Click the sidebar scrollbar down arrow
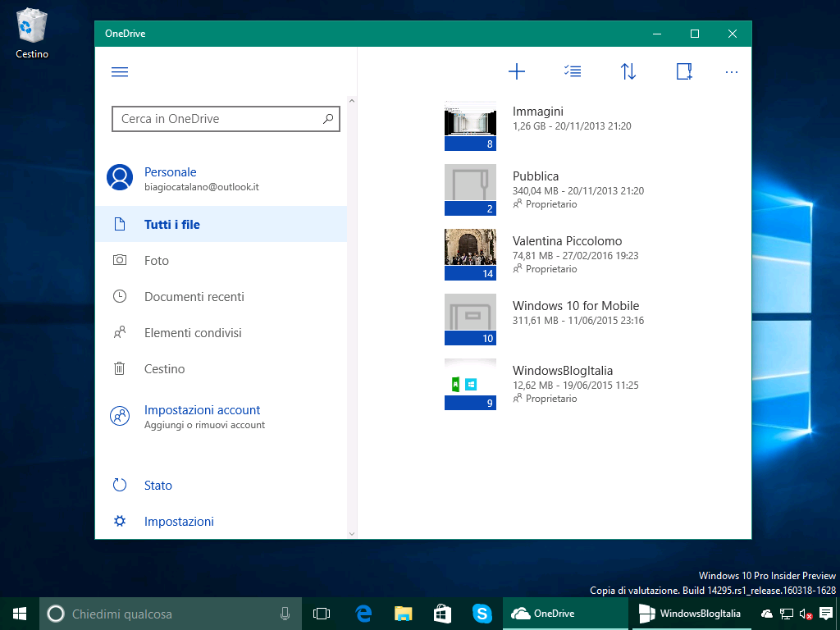The image size is (840, 630). click(352, 533)
